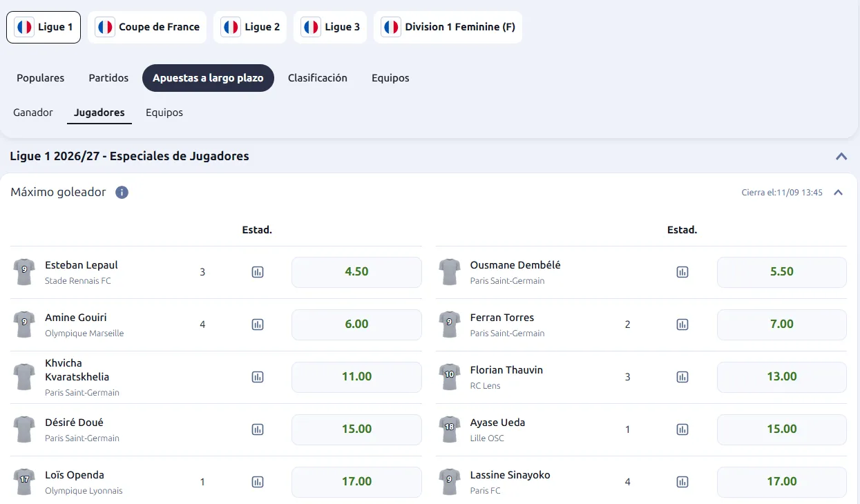This screenshot has height=504, width=860.
Task: Click the team name Olympique Marseille
Action: 84,333
